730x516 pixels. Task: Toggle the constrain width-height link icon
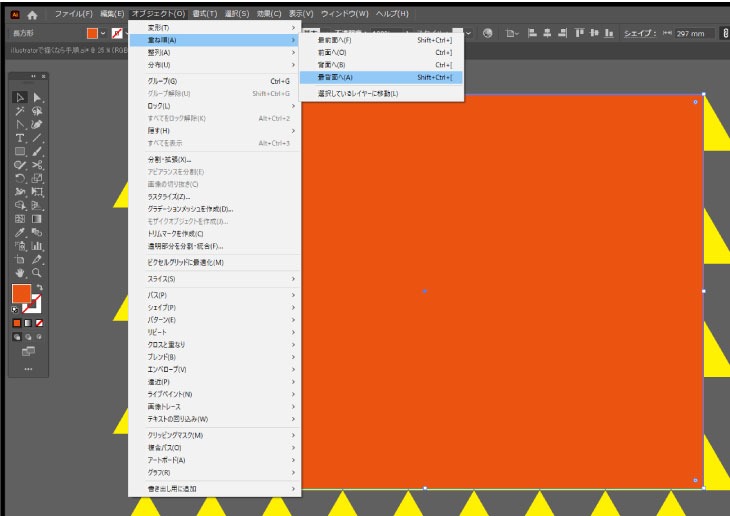tap(724, 33)
